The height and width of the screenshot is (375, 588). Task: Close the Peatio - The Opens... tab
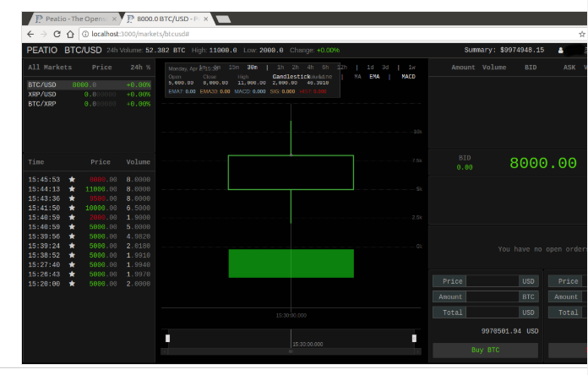[x=114, y=19]
